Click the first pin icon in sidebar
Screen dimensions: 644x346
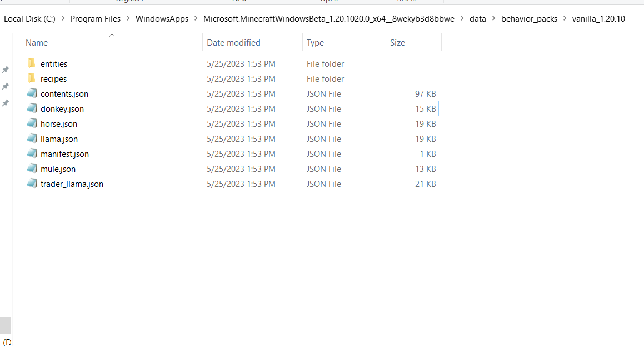tap(6, 70)
